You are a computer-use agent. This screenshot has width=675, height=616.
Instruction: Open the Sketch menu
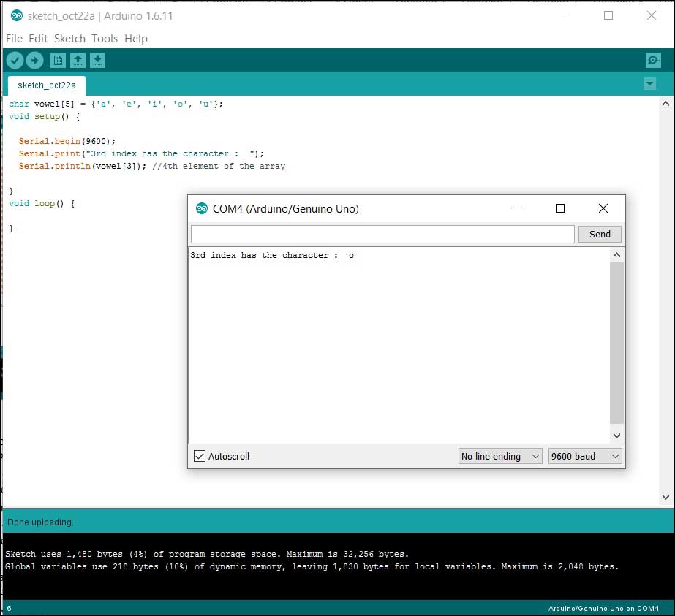coord(69,39)
